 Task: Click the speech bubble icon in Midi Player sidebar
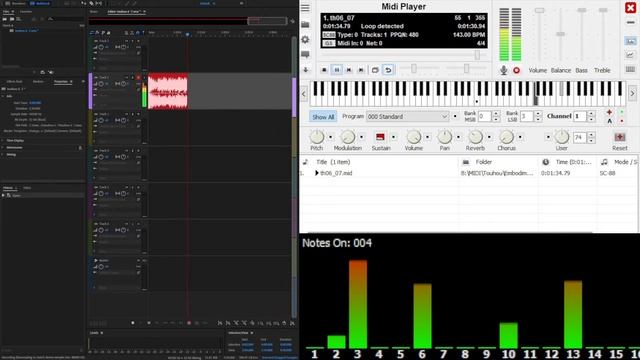(305, 54)
